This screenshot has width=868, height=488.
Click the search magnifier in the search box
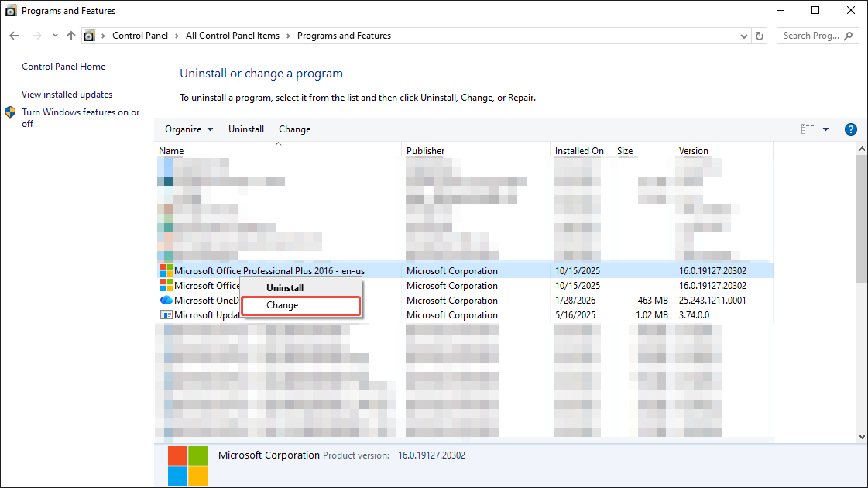[848, 36]
